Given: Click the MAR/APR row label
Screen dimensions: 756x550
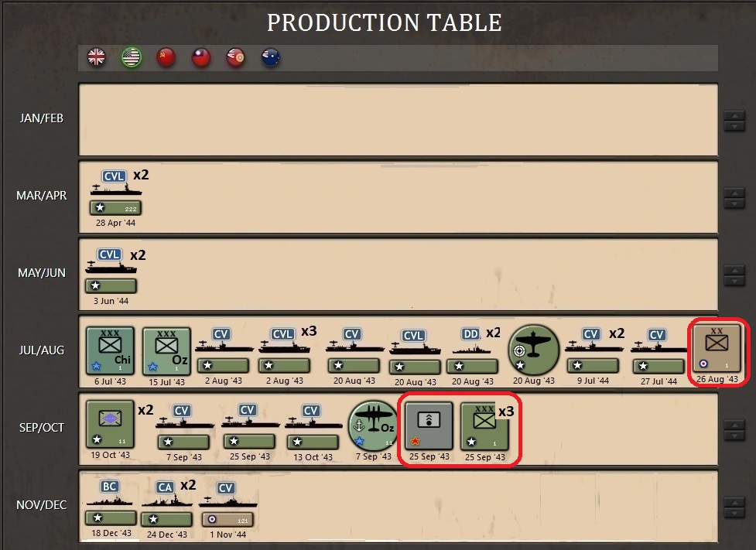Looking at the screenshot, I should (x=42, y=195).
